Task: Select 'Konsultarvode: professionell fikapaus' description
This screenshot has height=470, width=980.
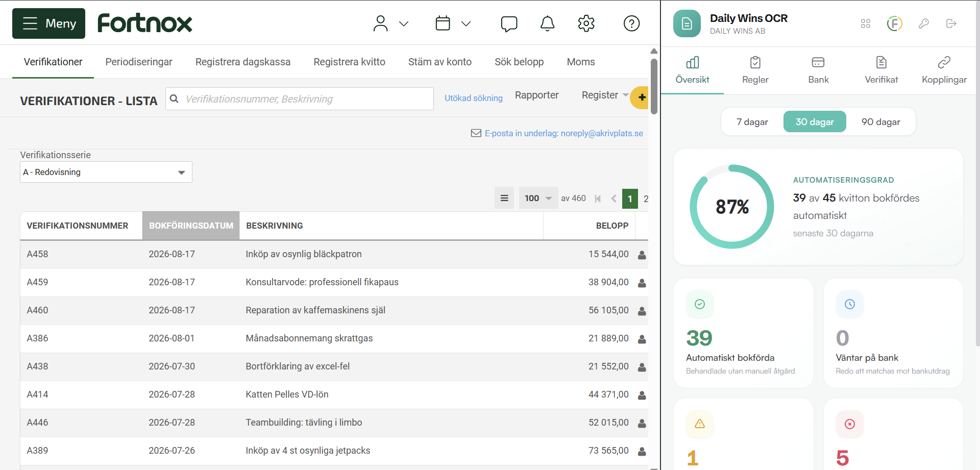Action: (x=322, y=282)
